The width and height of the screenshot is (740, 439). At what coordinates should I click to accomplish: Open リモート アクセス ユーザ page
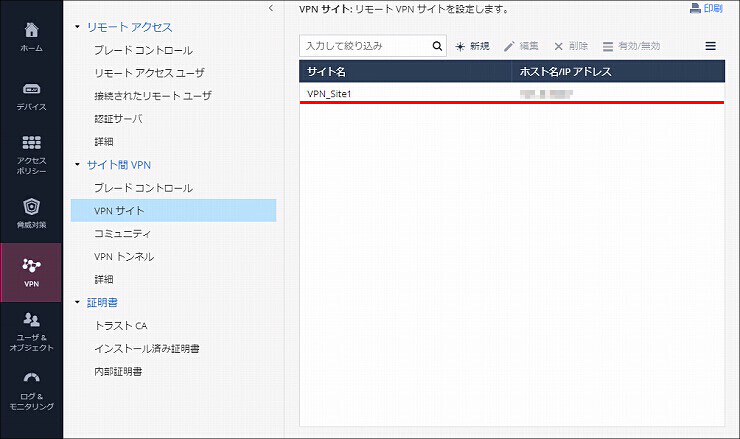[x=150, y=73]
